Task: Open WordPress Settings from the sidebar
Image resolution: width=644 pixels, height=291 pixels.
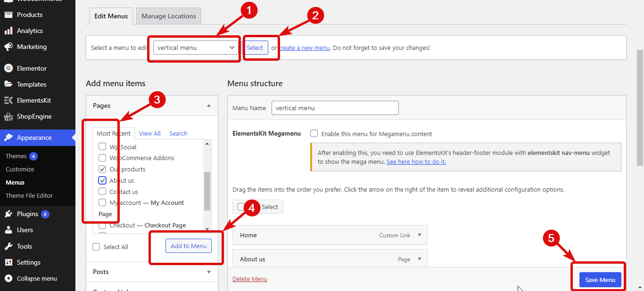Action: [x=27, y=262]
